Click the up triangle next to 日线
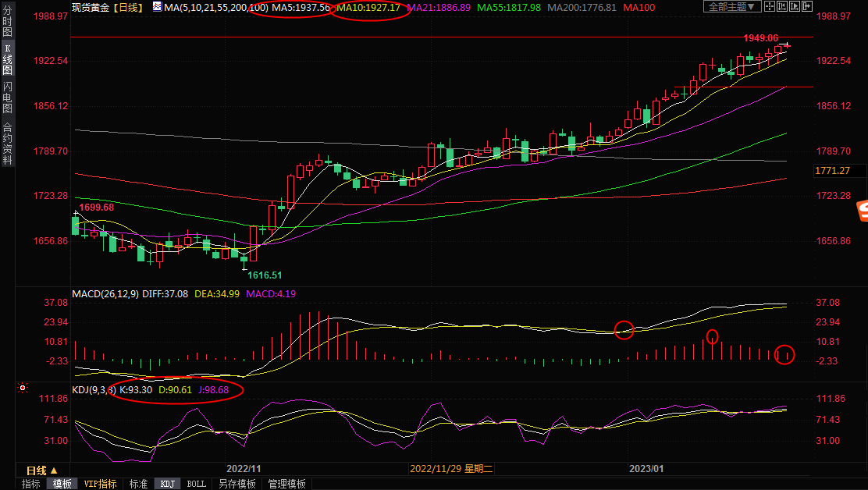The width and height of the screenshot is (868, 490). pyautogui.click(x=53, y=470)
